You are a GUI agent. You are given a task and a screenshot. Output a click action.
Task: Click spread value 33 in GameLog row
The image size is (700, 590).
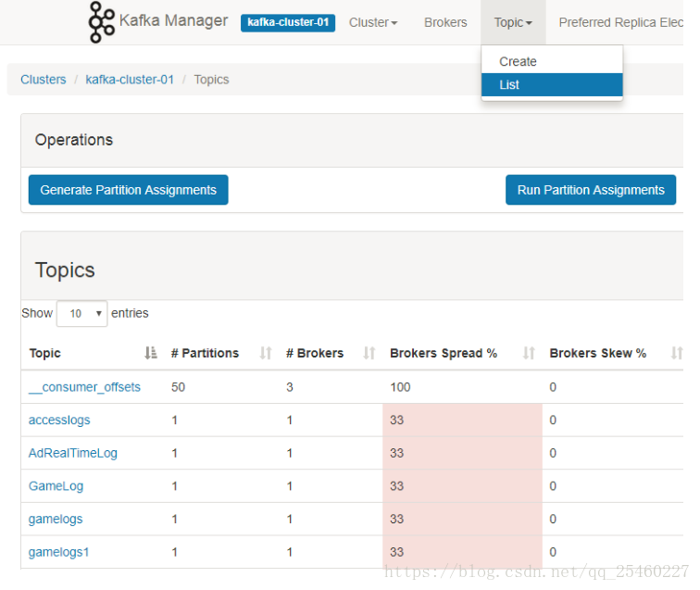(x=396, y=486)
